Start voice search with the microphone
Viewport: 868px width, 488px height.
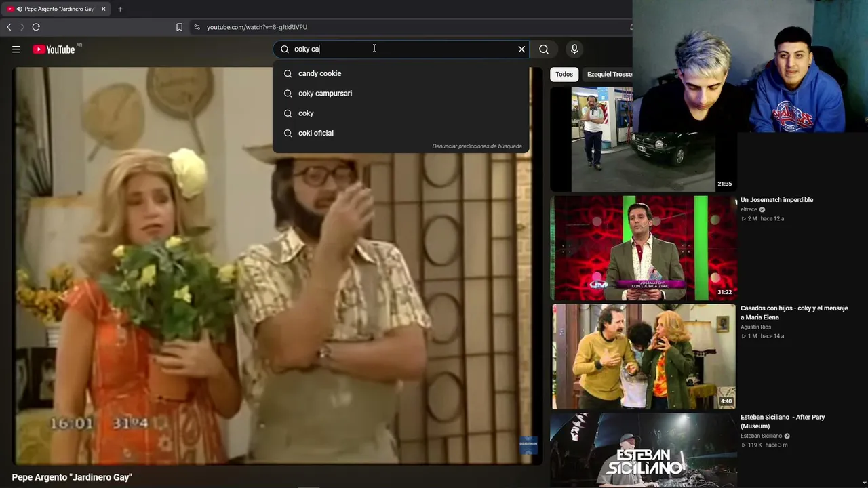click(574, 49)
